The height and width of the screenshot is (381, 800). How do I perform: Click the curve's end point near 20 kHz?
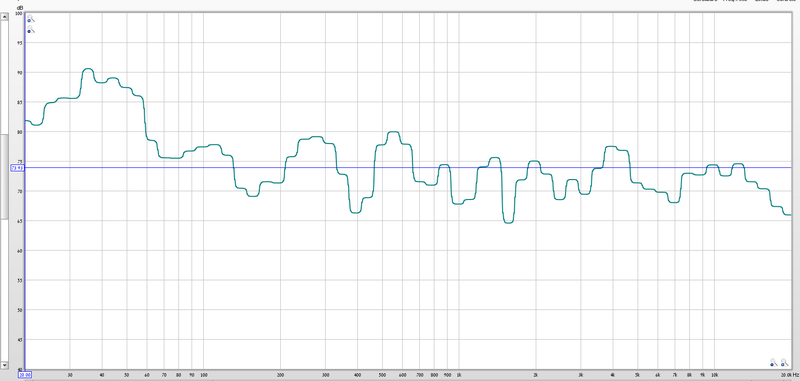click(789, 215)
